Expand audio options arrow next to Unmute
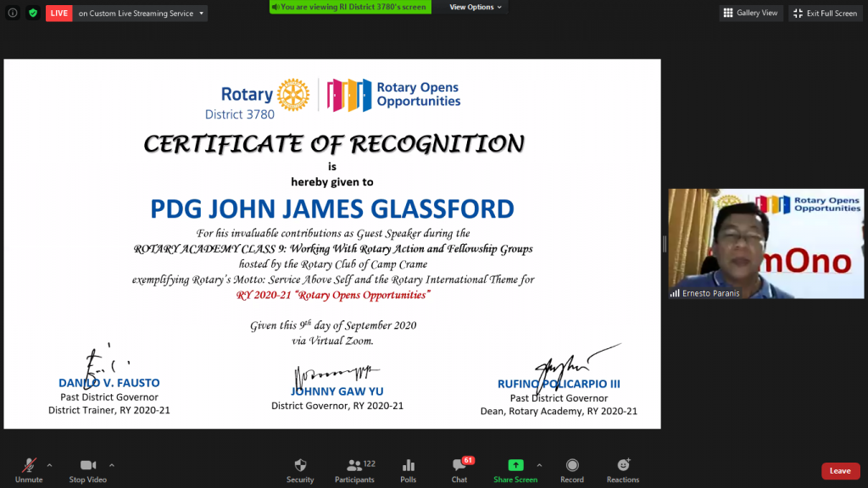Viewport: 868px width, 488px height. 50,465
